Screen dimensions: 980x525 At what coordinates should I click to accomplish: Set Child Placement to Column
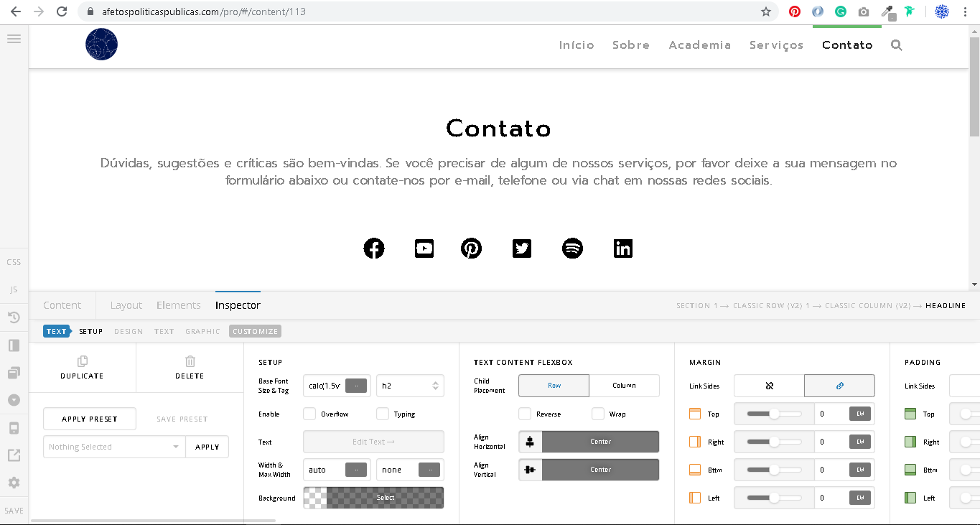[x=624, y=386]
